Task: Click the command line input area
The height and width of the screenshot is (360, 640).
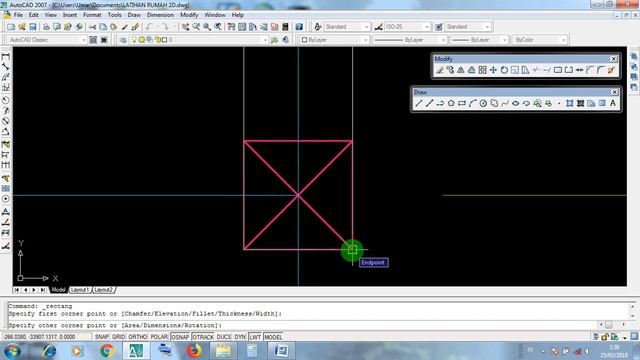Action: tap(302, 326)
